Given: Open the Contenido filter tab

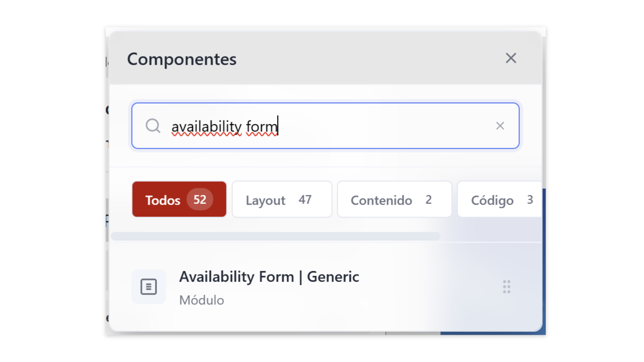Looking at the screenshot, I should click(x=381, y=200).
